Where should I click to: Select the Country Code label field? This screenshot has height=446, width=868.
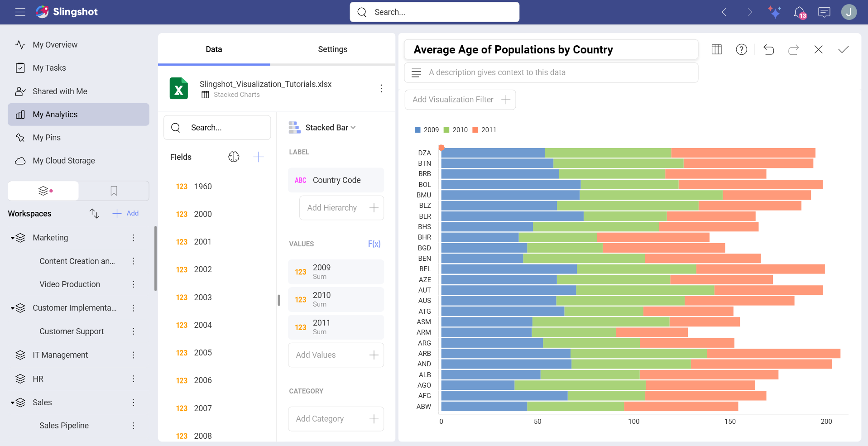tap(336, 180)
